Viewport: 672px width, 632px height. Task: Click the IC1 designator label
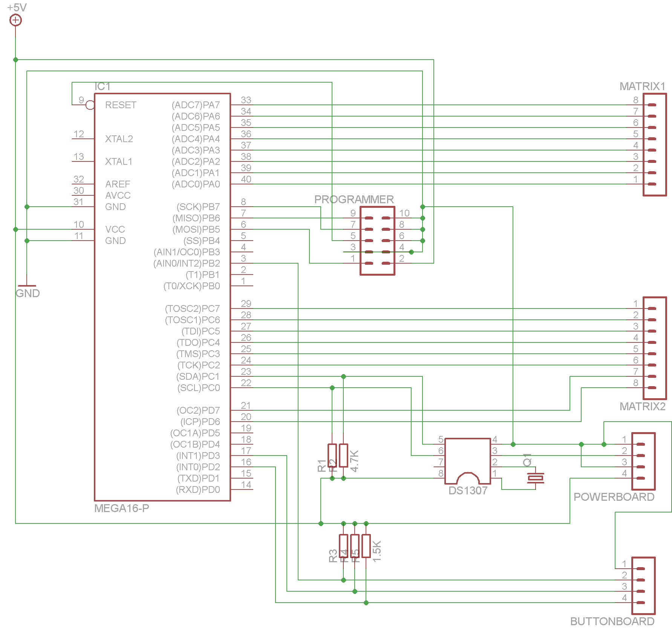pyautogui.click(x=103, y=87)
